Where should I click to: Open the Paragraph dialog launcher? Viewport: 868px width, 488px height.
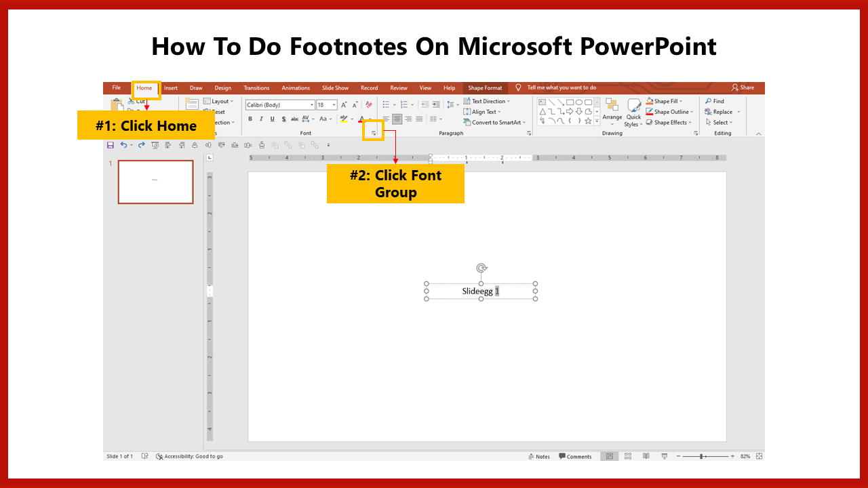(529, 134)
